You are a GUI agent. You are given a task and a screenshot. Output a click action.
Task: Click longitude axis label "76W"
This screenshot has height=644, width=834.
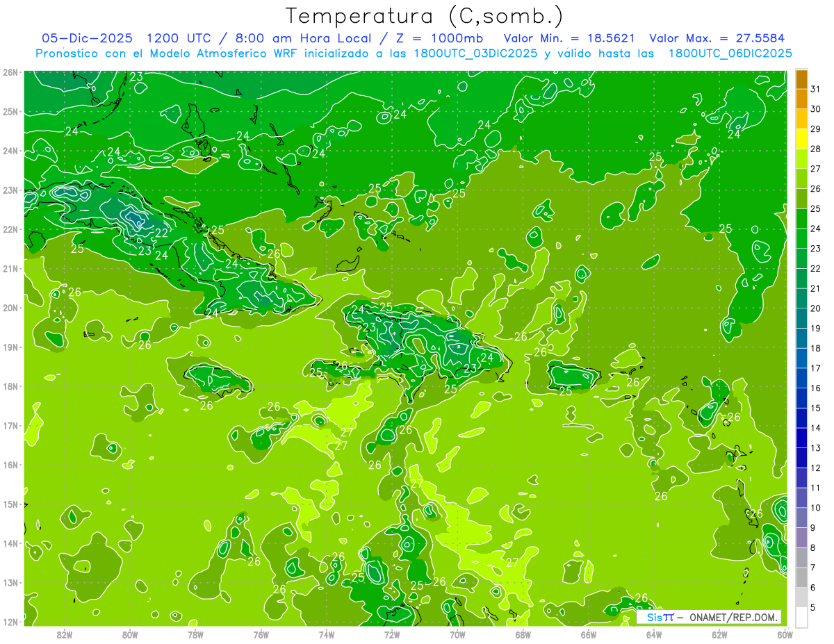(261, 634)
